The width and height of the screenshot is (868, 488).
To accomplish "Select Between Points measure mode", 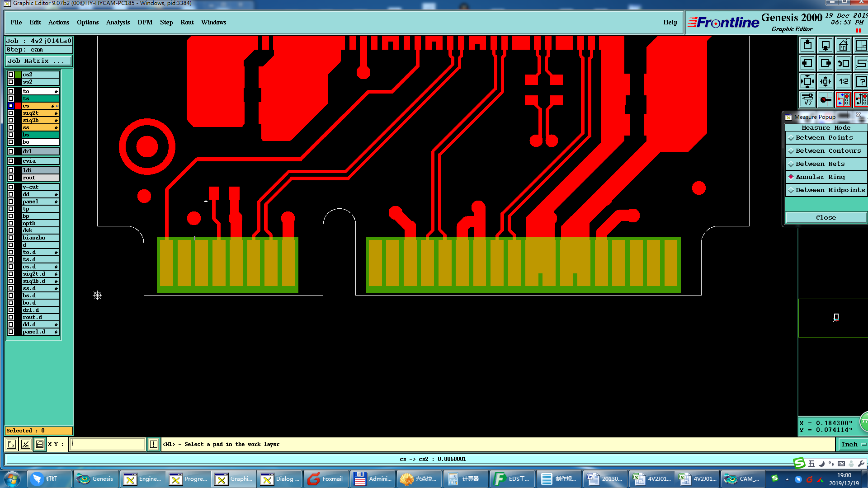I will [824, 138].
